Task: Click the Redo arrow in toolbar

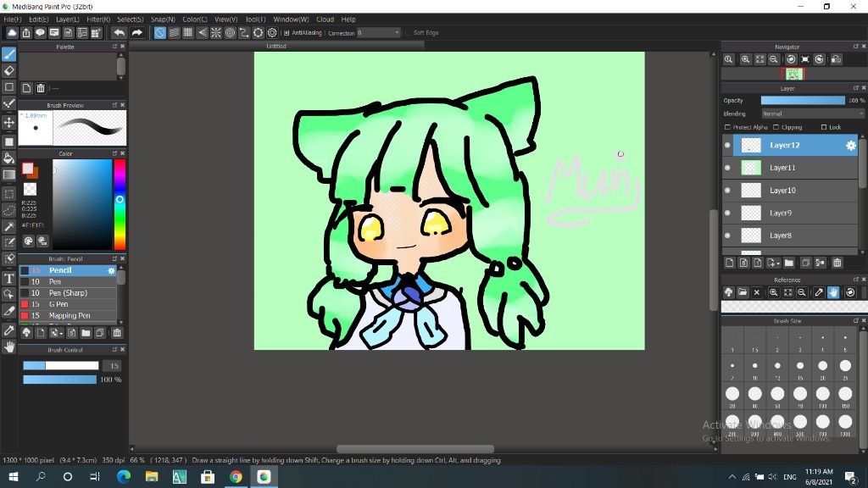Action: [136, 33]
